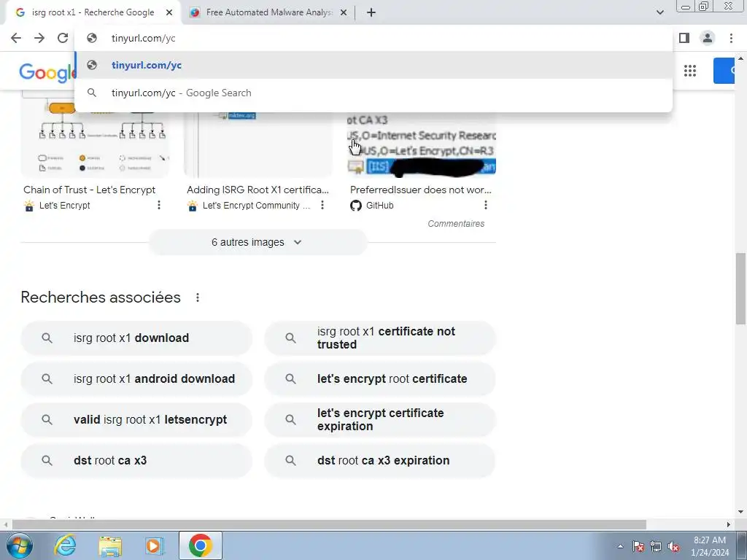Switch to isrg root x1 Recherche Google tab
The height and width of the screenshot is (560, 747).
pyautogui.click(x=93, y=13)
